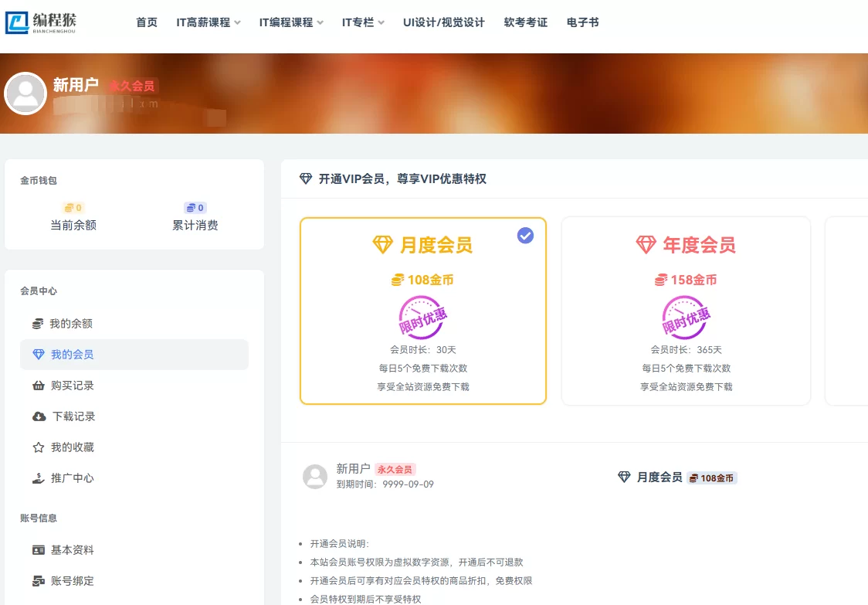Click the partially visible third plan card

(x=846, y=311)
